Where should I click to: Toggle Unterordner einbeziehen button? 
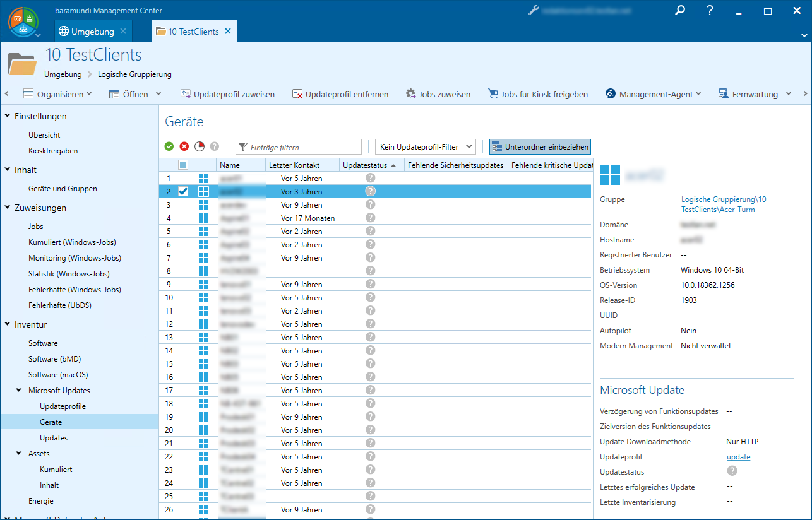pos(540,147)
